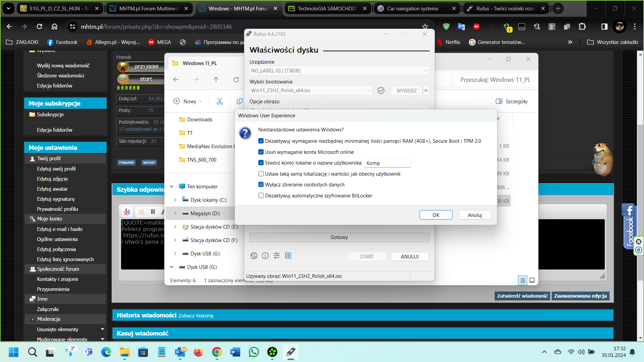Click Rufus Gotowy progress bar
Screen dimensions: 644x362
pyautogui.click(x=339, y=237)
